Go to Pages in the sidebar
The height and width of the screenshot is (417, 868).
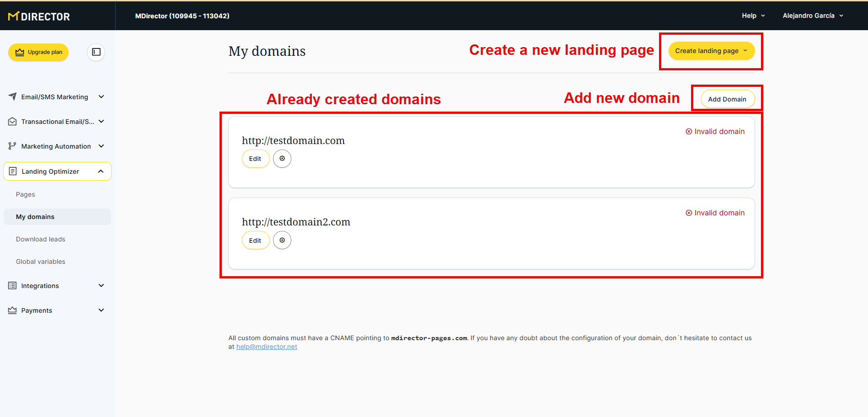point(26,194)
